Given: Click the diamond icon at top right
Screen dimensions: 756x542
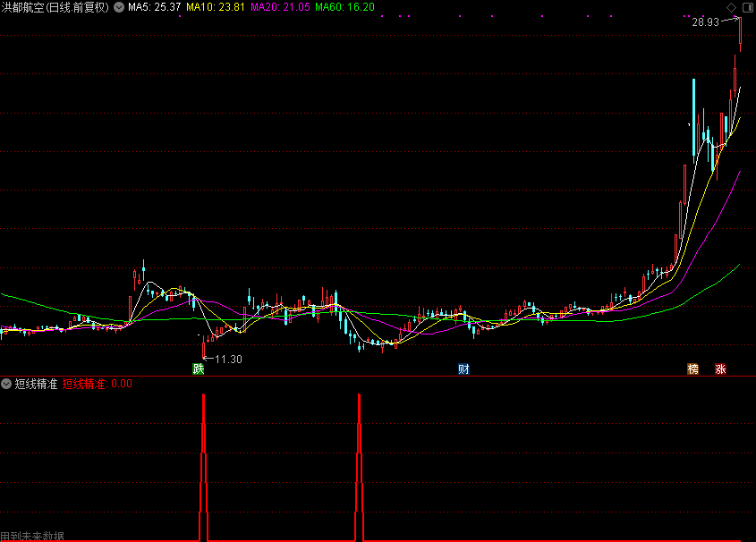Looking at the screenshot, I should (x=732, y=7).
